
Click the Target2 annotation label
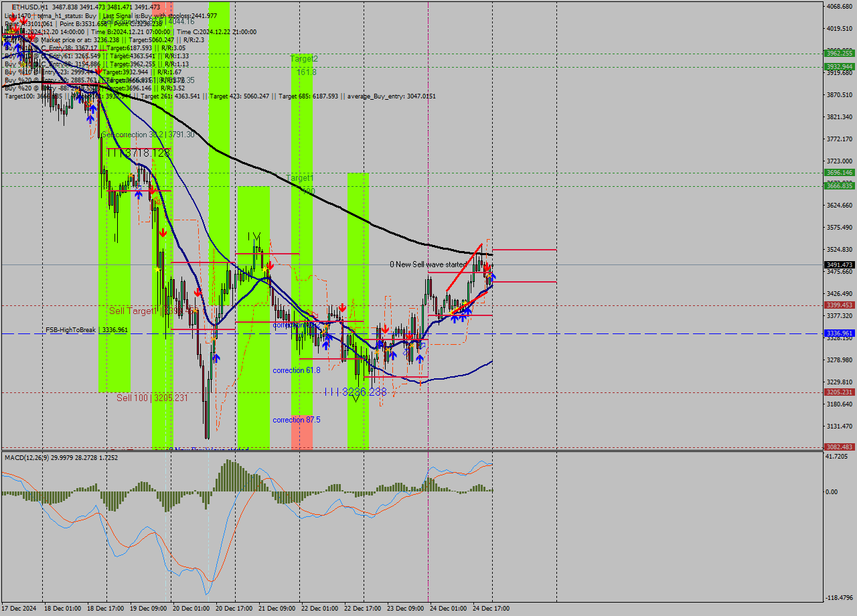[x=304, y=59]
